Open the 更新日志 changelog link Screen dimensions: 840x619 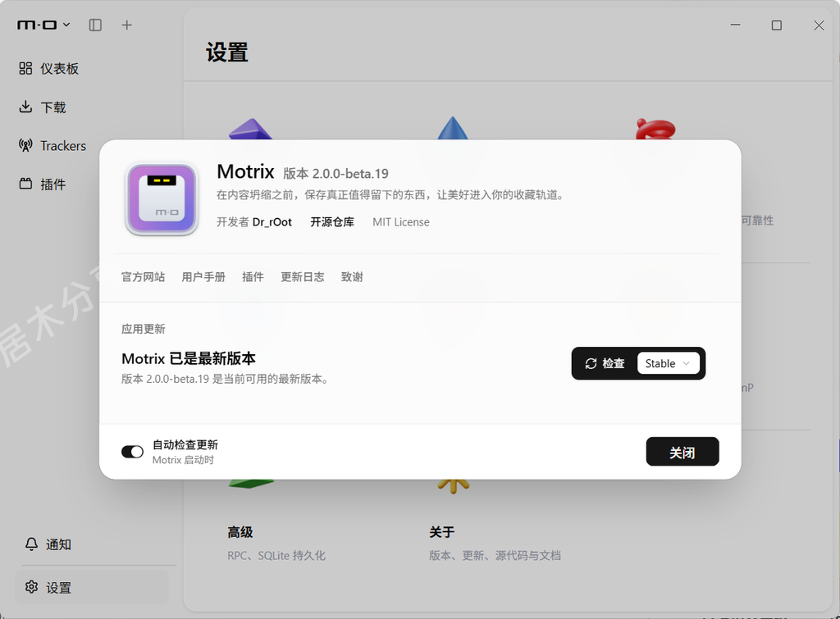303,277
